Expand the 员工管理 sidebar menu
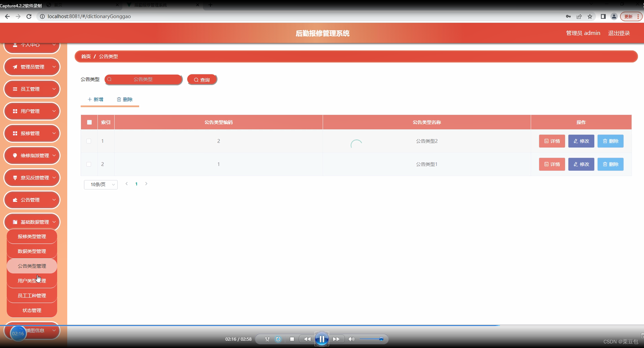Viewport: 644px width, 348px height. [32, 89]
